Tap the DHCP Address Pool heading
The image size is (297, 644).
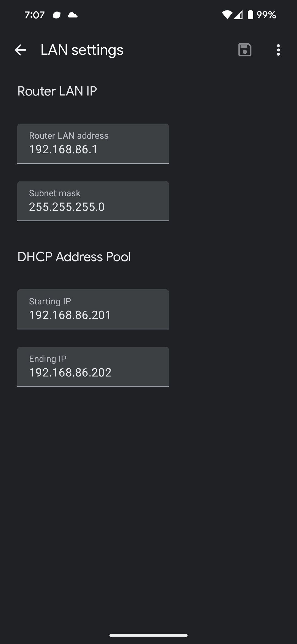pyautogui.click(x=74, y=256)
